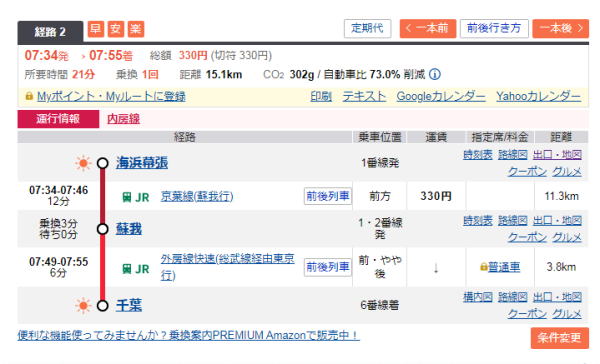Open the 千葉 station link
Screen dimensions: 600x364
tap(129, 305)
